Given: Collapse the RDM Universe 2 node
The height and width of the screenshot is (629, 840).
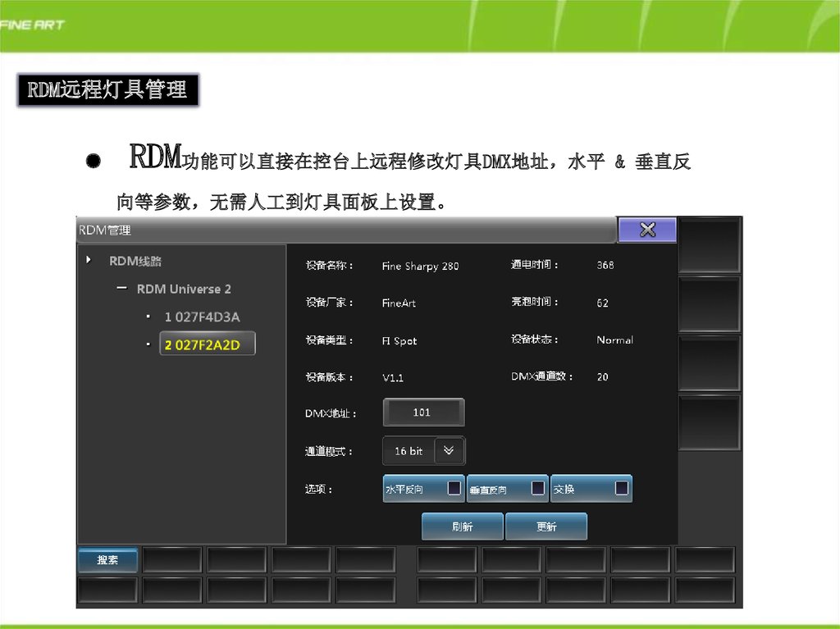Looking at the screenshot, I should click(x=121, y=289).
